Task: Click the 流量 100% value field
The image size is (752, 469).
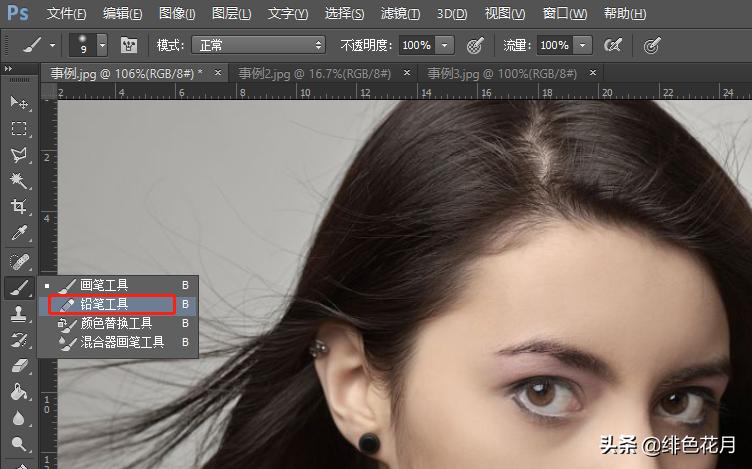Action: coord(555,46)
